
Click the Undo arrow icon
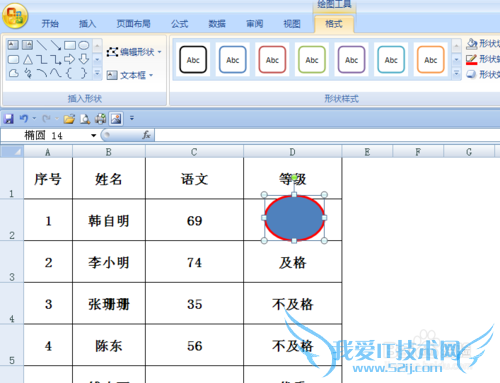[24, 118]
